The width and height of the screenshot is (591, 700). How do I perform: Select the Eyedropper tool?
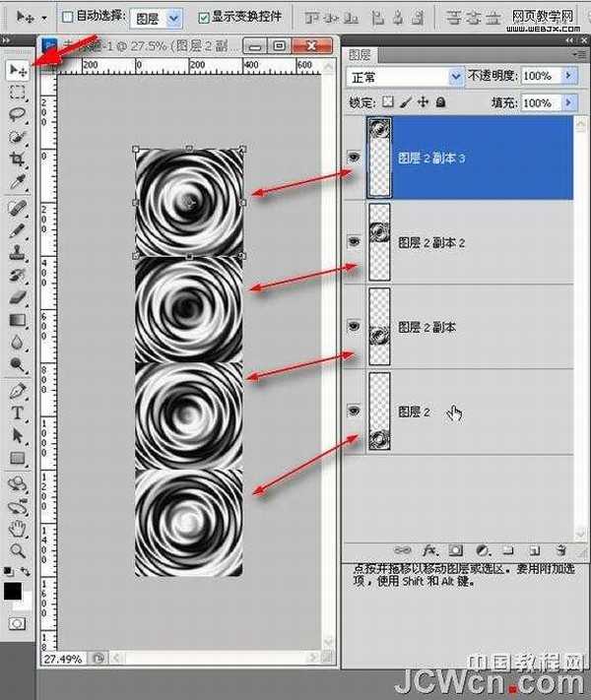point(18,182)
